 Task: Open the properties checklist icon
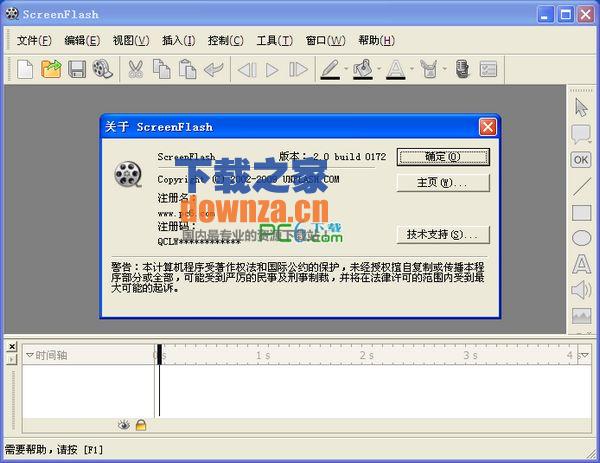[x=488, y=69]
